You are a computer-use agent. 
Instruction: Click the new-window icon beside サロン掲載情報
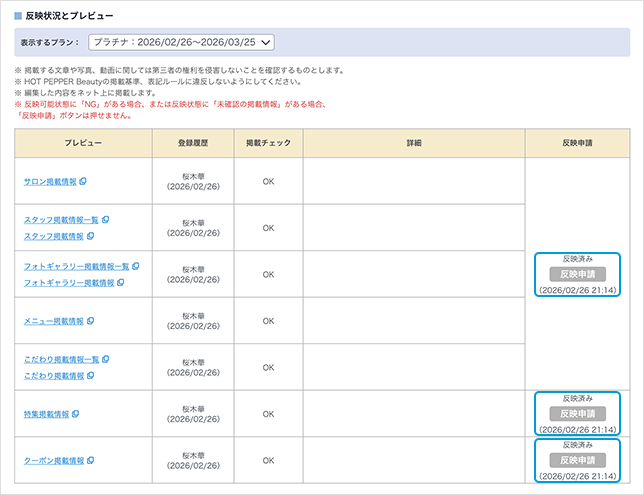pyautogui.click(x=83, y=181)
